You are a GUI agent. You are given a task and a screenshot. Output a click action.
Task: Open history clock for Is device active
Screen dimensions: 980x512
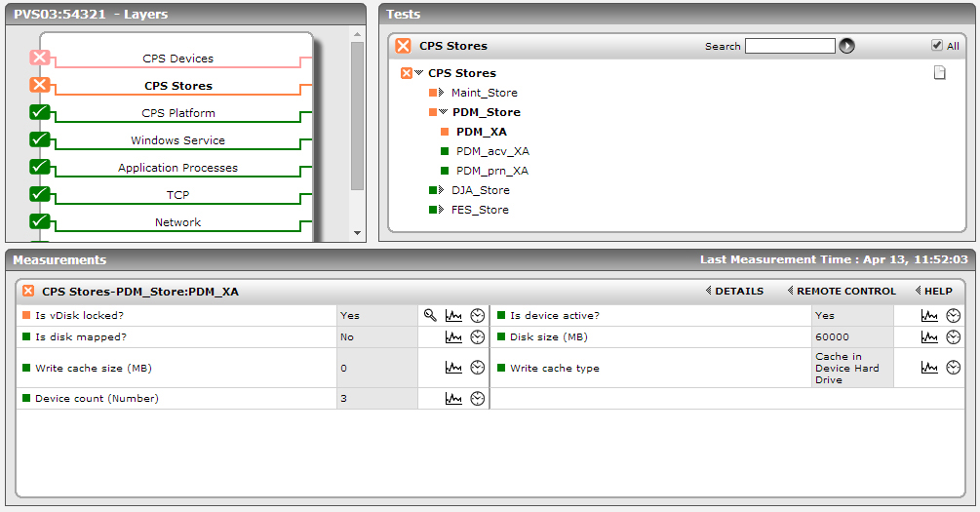point(953,316)
